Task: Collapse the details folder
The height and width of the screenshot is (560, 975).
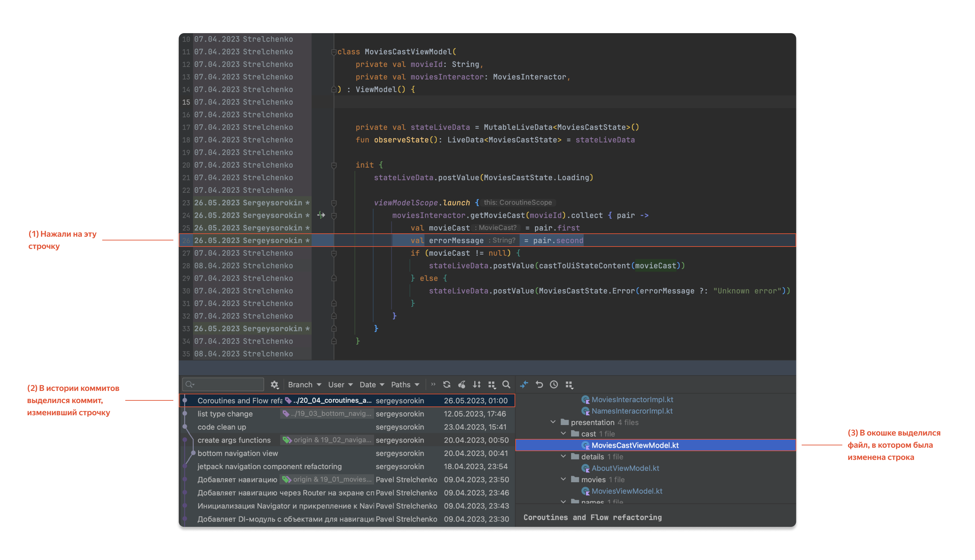Action: pos(563,456)
